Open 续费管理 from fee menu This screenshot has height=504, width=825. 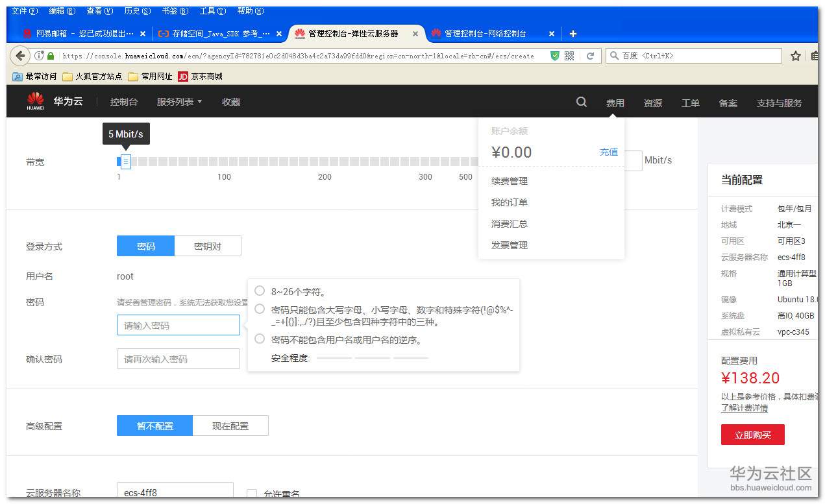coord(510,181)
